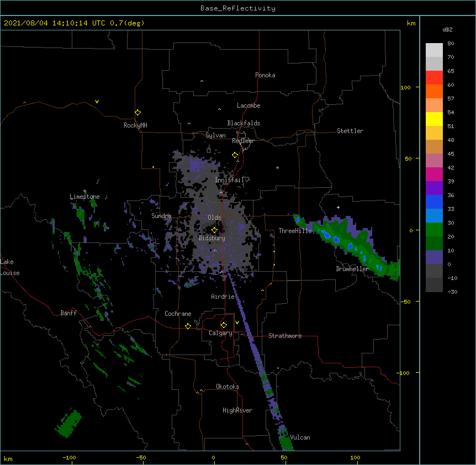Select the RedDeer map label
Image resolution: width=476 pixels, height=465 pixels.
(243, 141)
